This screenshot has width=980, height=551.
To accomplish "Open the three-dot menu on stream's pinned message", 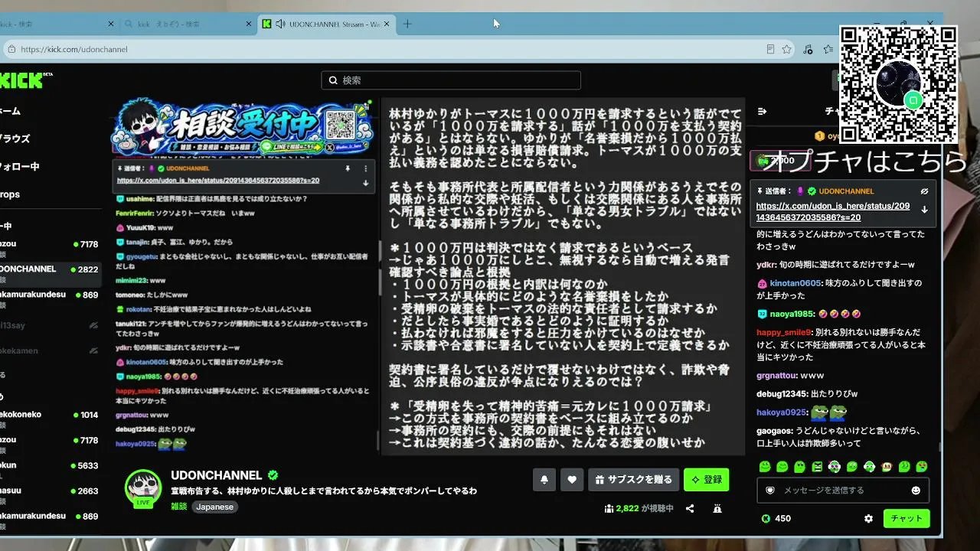I will (x=365, y=168).
